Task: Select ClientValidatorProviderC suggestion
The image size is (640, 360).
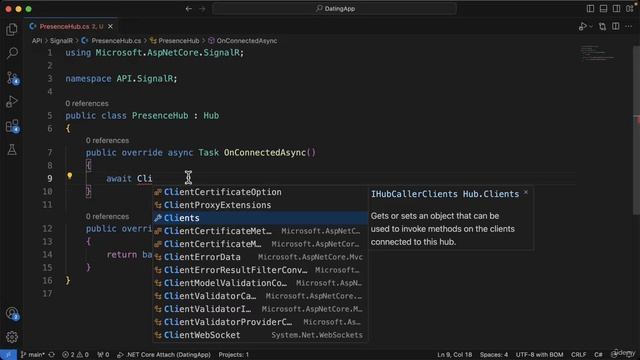Action: 260,322
